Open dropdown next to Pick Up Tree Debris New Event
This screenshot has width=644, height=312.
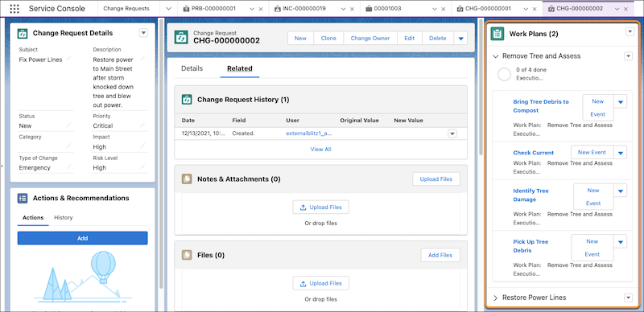point(620,241)
